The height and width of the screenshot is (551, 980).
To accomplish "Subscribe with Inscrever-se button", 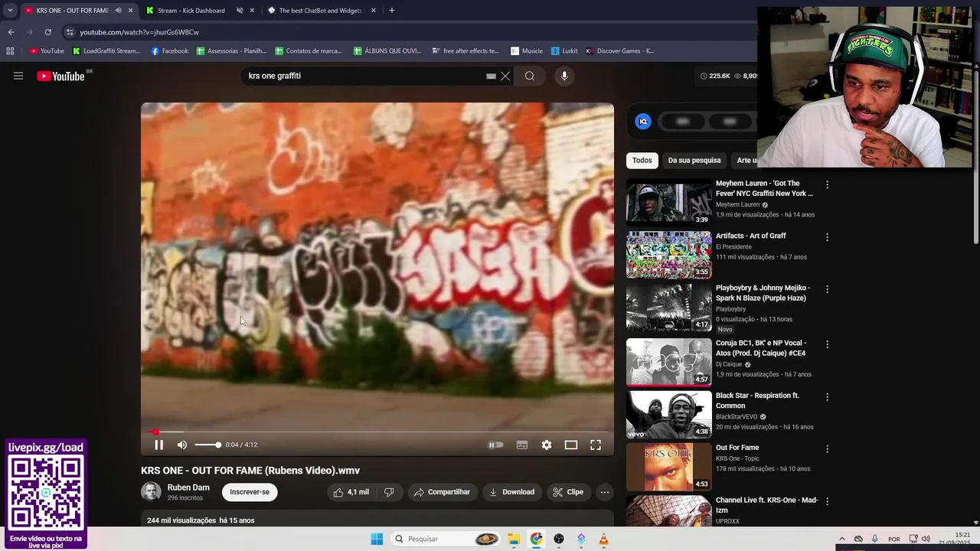I will (250, 492).
